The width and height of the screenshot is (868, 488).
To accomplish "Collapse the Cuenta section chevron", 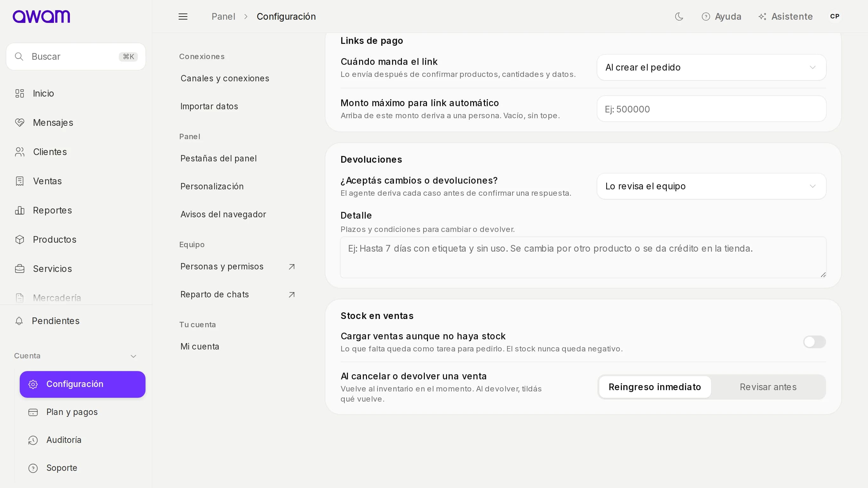I will 133,356.
